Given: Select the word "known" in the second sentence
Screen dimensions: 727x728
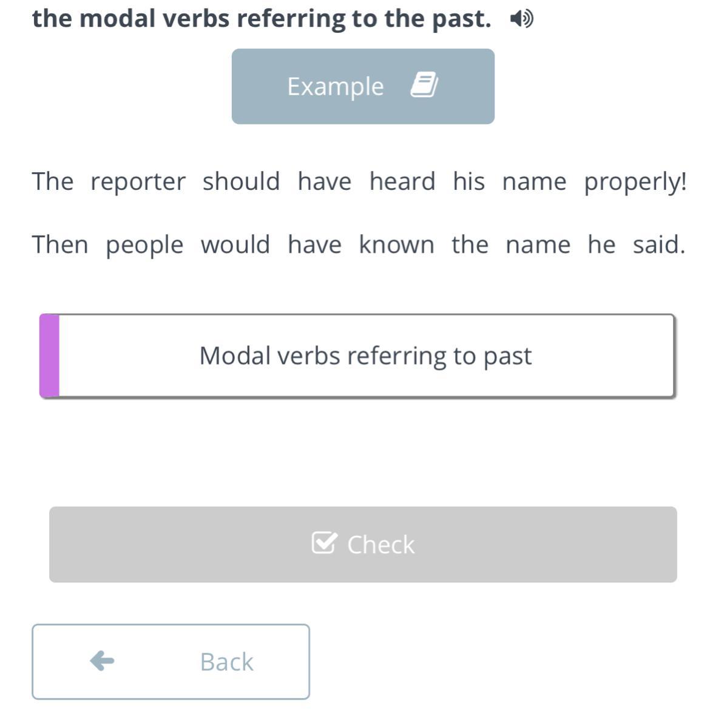Looking at the screenshot, I should 396,245.
